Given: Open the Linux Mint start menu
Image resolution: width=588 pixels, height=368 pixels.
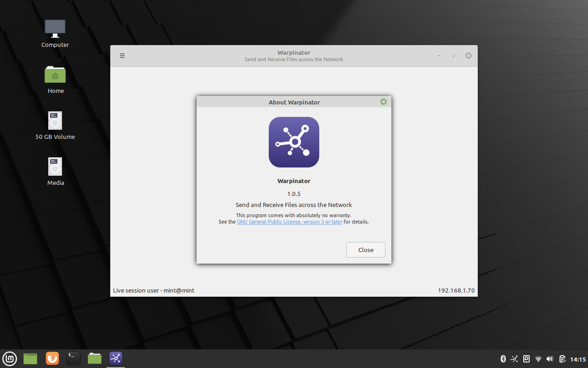Looking at the screenshot, I should [x=10, y=358].
